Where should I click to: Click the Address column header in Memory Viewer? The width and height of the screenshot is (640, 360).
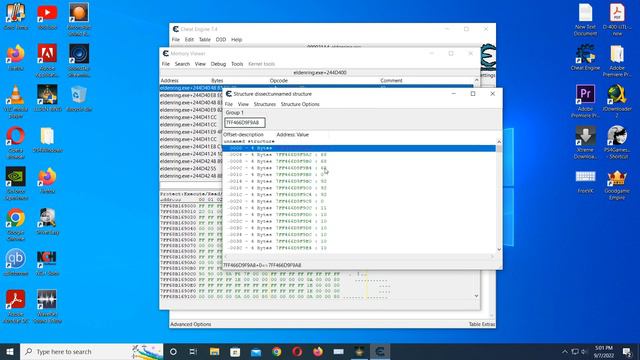[169, 80]
